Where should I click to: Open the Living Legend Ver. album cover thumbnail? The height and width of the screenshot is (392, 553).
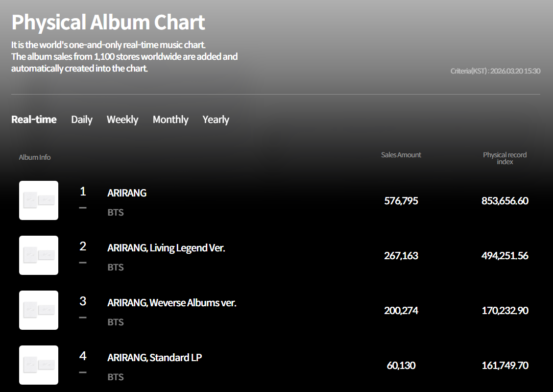(39, 255)
